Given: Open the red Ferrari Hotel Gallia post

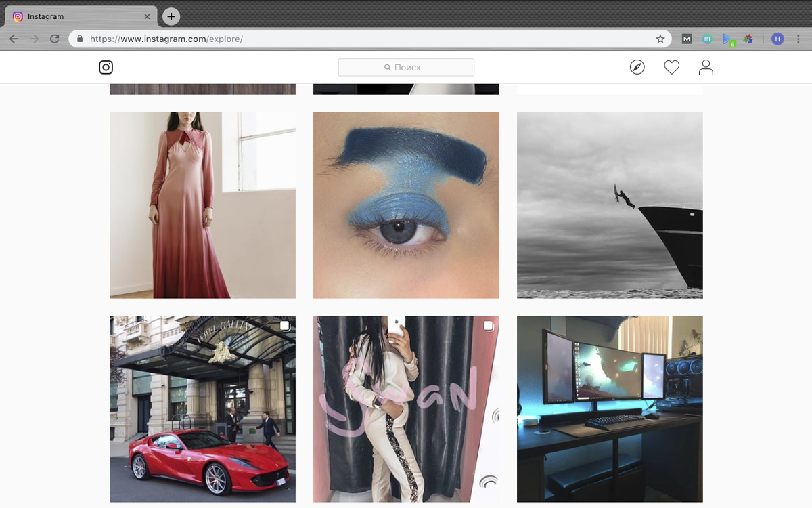Looking at the screenshot, I should coord(202,409).
